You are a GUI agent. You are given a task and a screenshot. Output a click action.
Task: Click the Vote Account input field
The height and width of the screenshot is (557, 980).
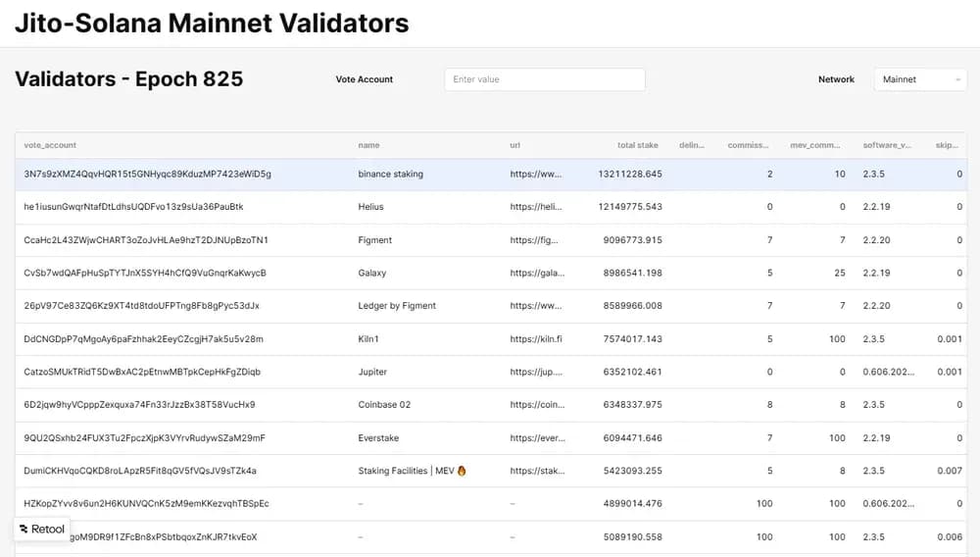[544, 79]
